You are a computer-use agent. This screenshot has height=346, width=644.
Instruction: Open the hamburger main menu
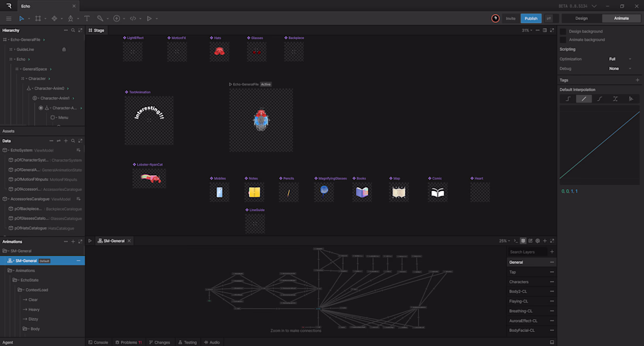tap(9, 19)
